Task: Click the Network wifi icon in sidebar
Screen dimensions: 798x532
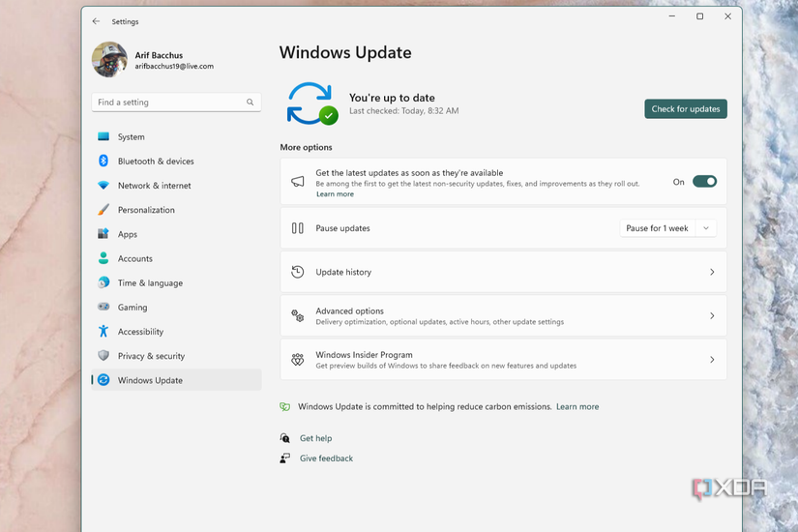Action: 103,186
